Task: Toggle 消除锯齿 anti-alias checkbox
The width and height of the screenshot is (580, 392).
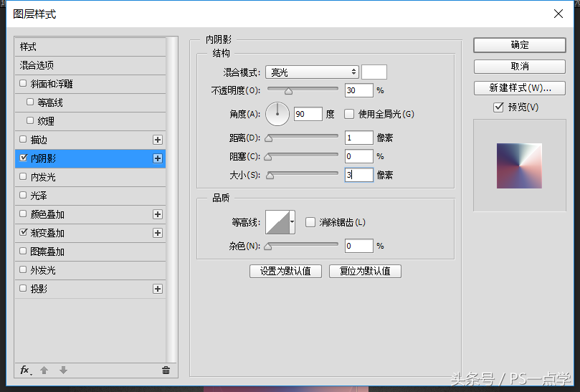Action: pyautogui.click(x=310, y=222)
